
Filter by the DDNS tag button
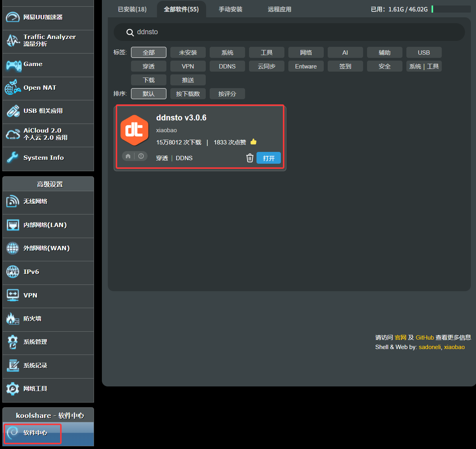tap(227, 66)
